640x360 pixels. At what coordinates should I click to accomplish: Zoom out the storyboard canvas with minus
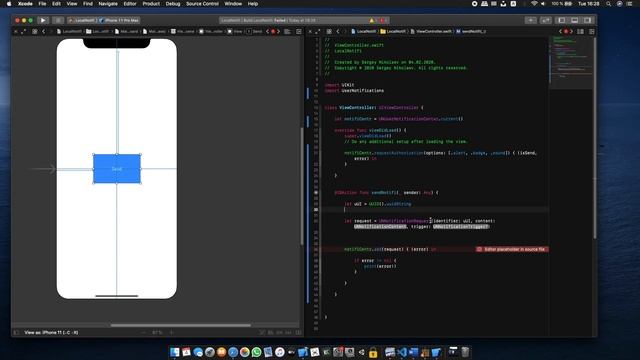[143, 333]
